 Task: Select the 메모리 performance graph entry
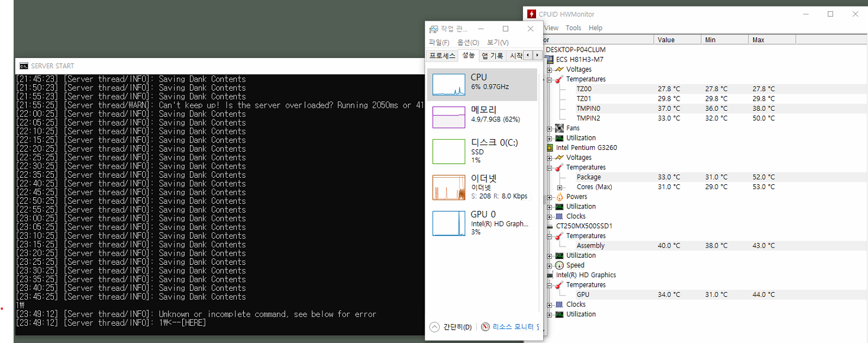[x=482, y=117]
